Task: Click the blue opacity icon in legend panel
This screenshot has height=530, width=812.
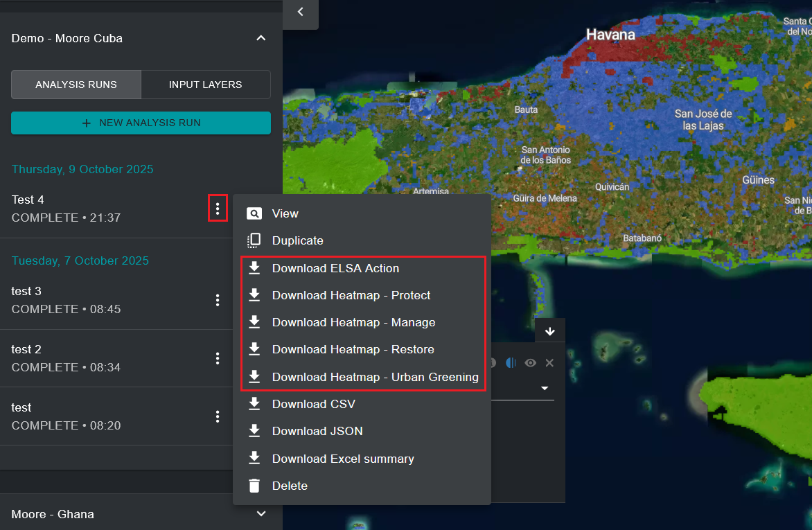Action: coord(511,363)
